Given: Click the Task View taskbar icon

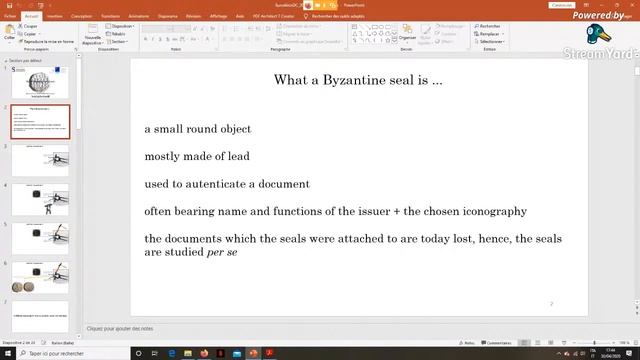Looking at the screenshot, I should 155,353.
